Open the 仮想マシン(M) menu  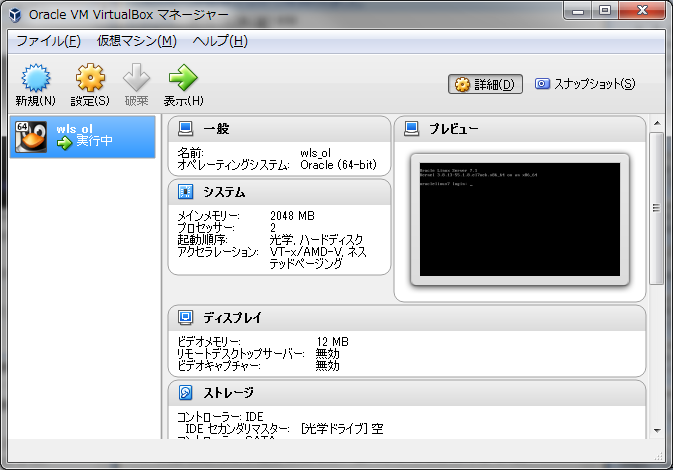point(136,41)
